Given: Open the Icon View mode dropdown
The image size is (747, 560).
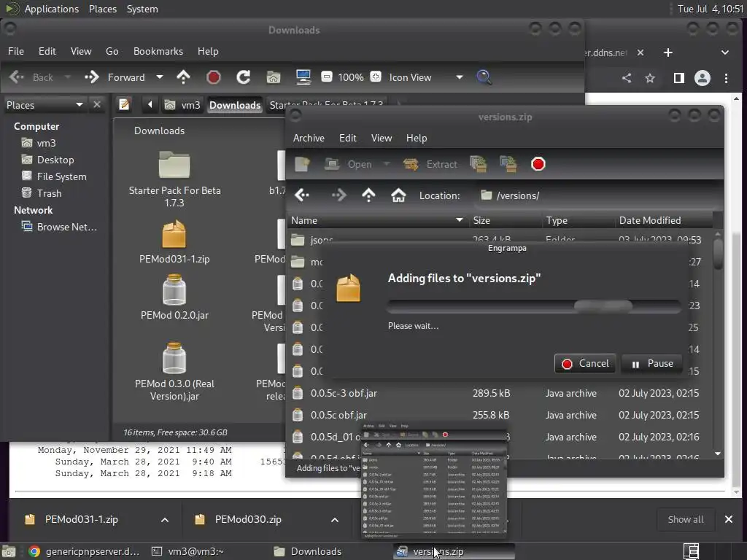Looking at the screenshot, I should (x=460, y=77).
